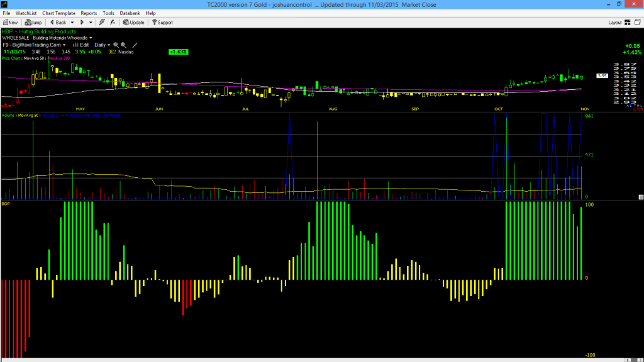This screenshot has height=362, width=644.
Task: Click the horizontal scrollbar left arrow
Action: click(628, 360)
